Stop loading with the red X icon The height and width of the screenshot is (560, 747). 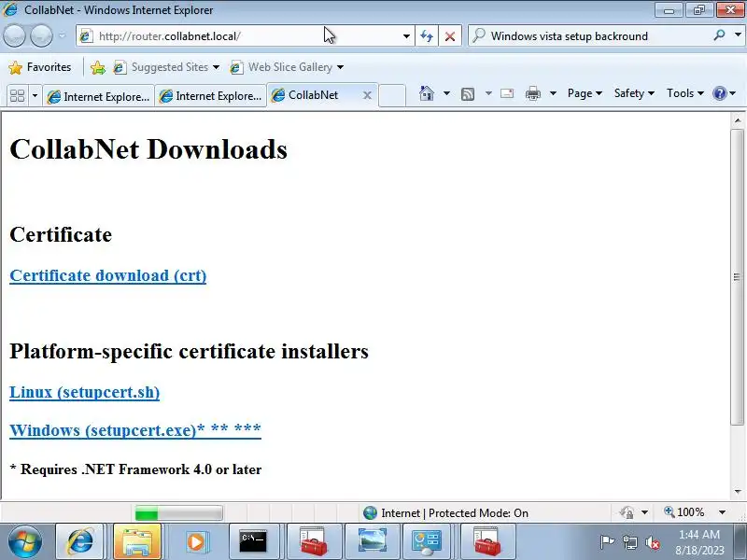[x=450, y=36]
